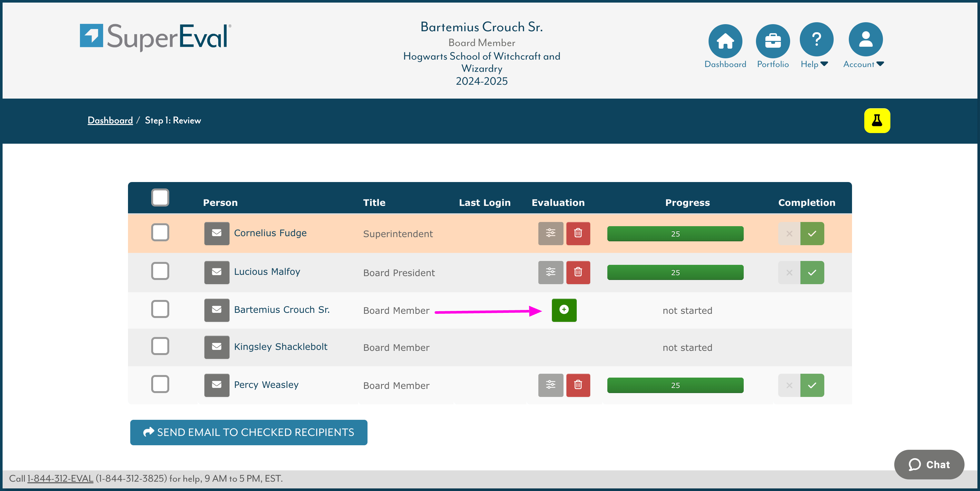Screen dimensions: 980x491
Task: Email Kingsley Shacklebolt via envelope icon
Action: coord(216,347)
